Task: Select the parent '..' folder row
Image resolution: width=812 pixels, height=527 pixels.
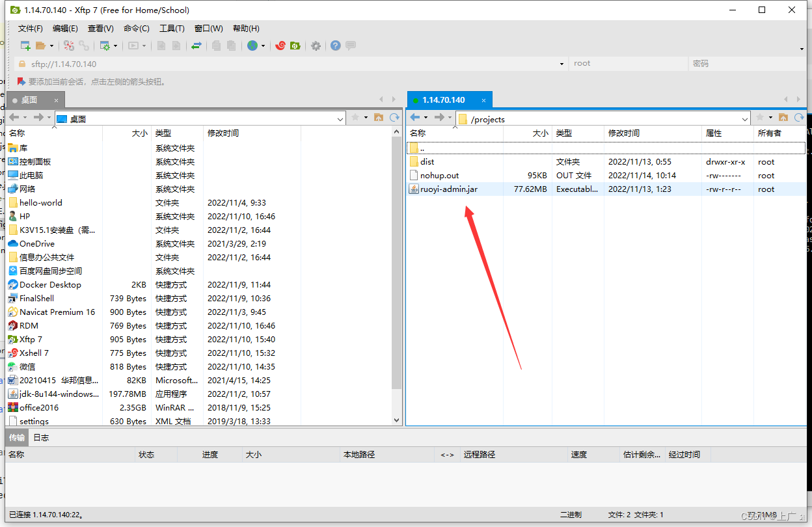Action: tap(606, 148)
